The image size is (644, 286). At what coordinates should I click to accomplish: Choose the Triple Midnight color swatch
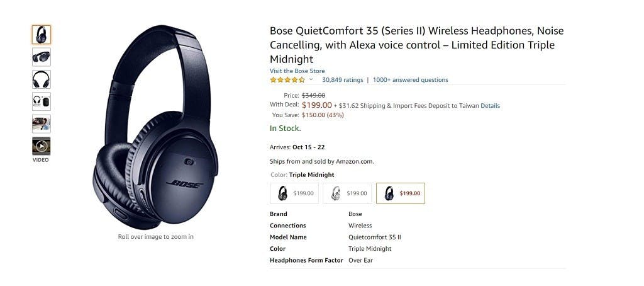[x=400, y=193]
